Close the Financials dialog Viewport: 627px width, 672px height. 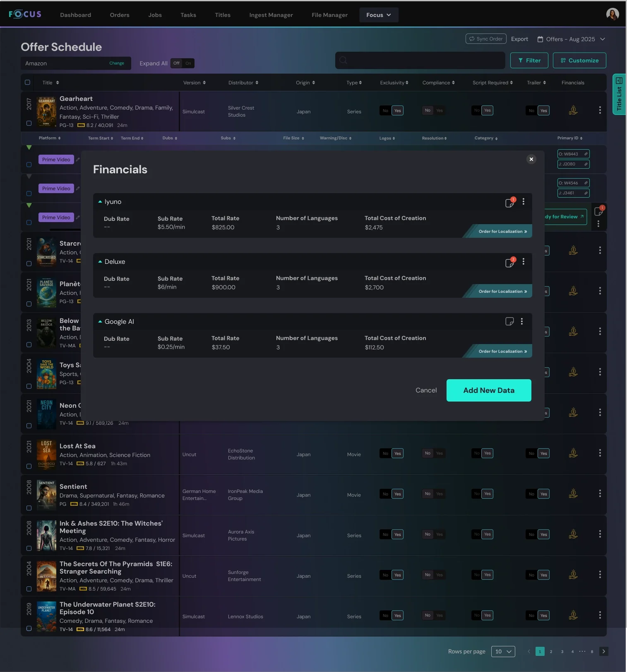(x=531, y=159)
